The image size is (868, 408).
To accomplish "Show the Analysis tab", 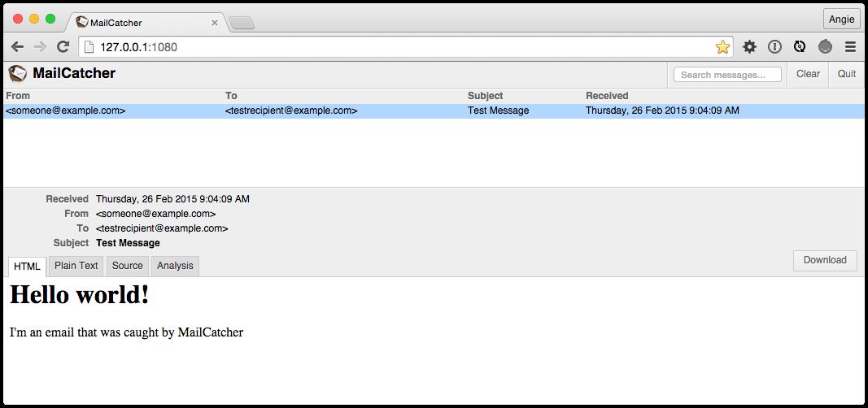I will [x=175, y=266].
